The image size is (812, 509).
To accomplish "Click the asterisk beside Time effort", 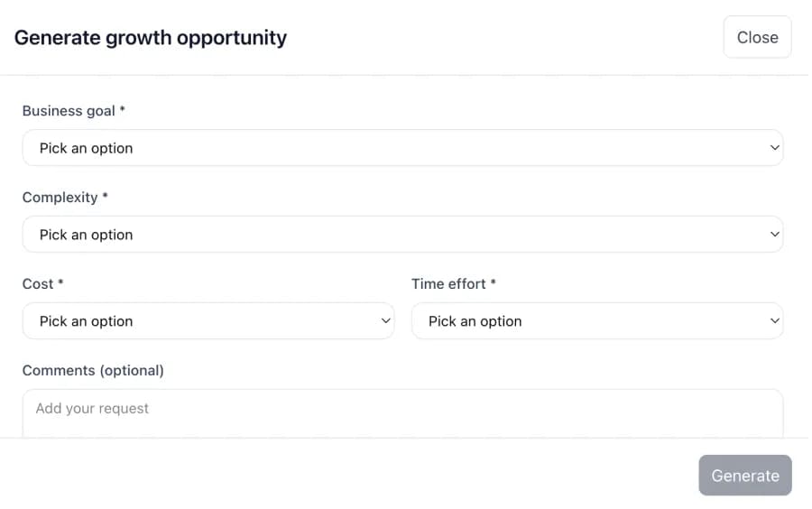I will pos(494,283).
